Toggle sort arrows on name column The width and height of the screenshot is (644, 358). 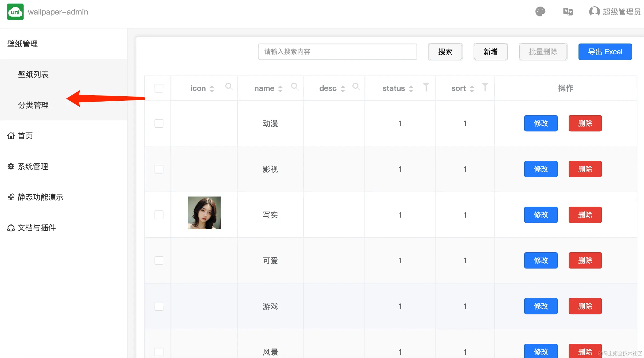pos(280,89)
